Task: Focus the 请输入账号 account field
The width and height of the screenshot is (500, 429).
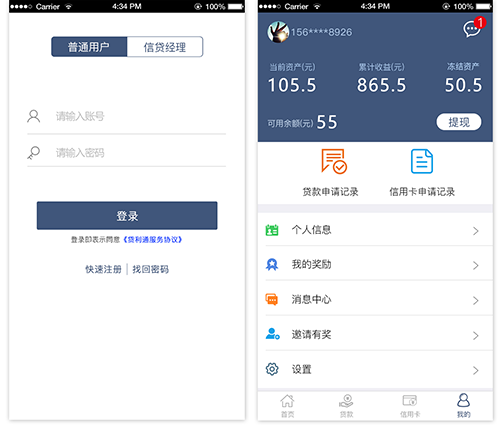Action: (127, 116)
